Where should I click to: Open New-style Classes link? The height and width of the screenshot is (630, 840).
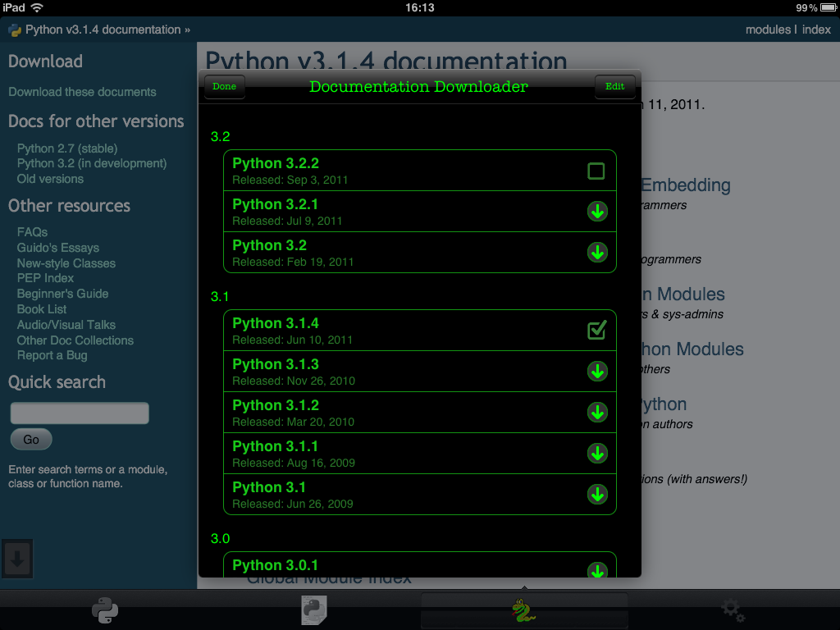[66, 263]
